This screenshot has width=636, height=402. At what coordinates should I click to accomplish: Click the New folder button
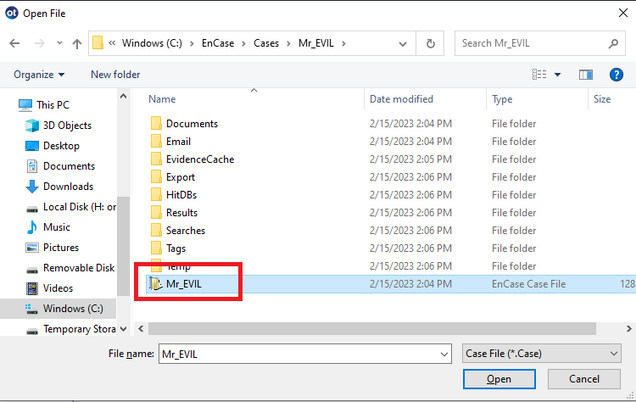[x=115, y=74]
